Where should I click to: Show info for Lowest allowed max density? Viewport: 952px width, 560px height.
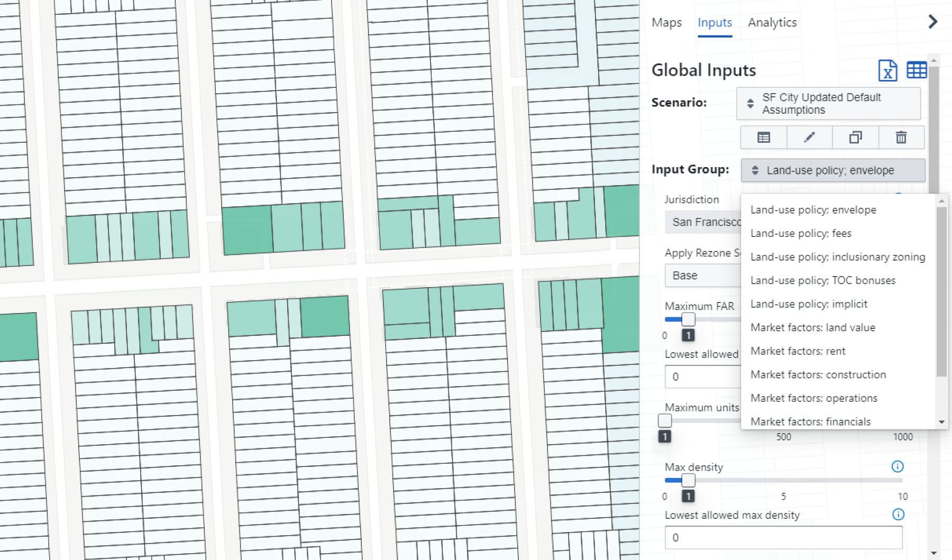tap(898, 515)
